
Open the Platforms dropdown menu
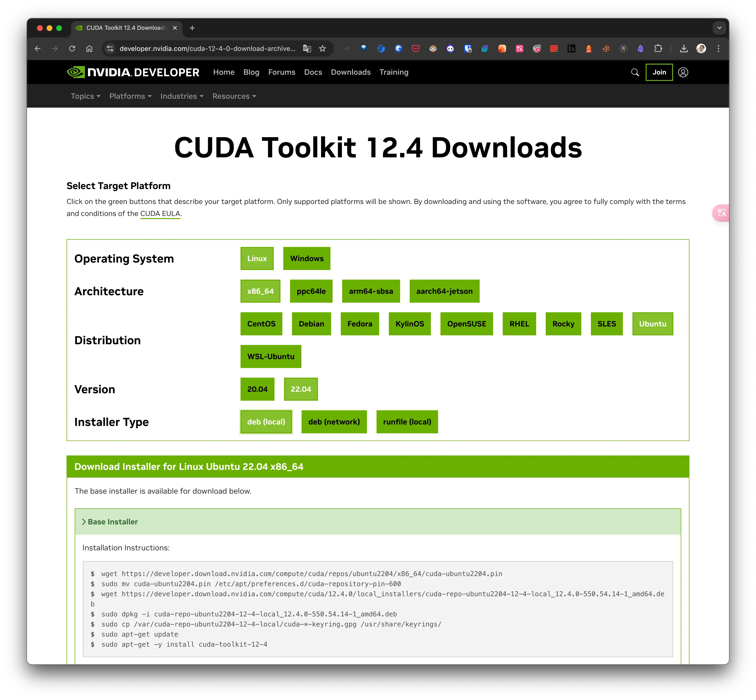click(x=130, y=96)
